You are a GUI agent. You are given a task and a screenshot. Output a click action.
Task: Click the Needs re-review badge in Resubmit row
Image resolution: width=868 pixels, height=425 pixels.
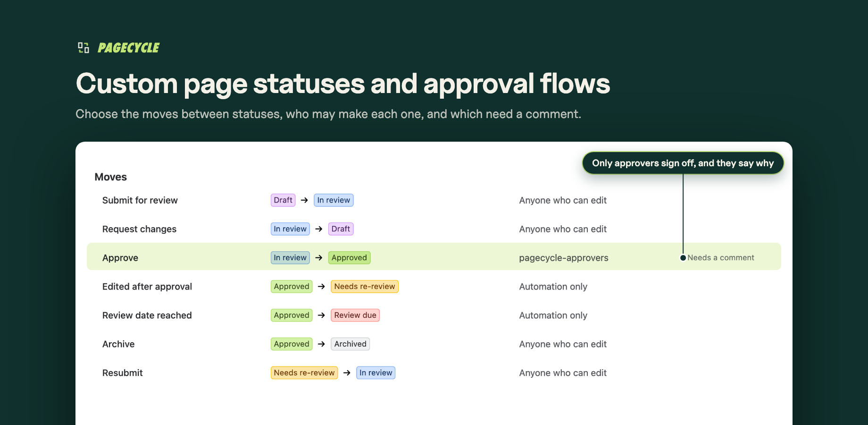coord(304,373)
